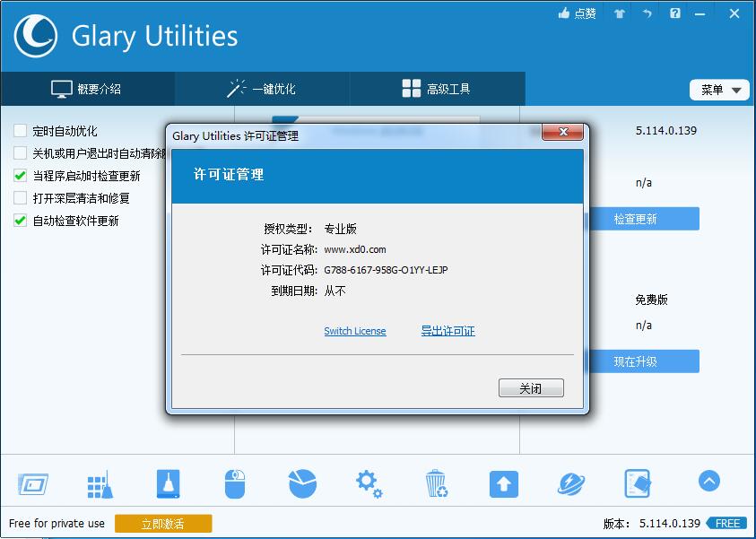Click the orange 立即激活 button
This screenshot has height=539, width=756.
click(163, 524)
